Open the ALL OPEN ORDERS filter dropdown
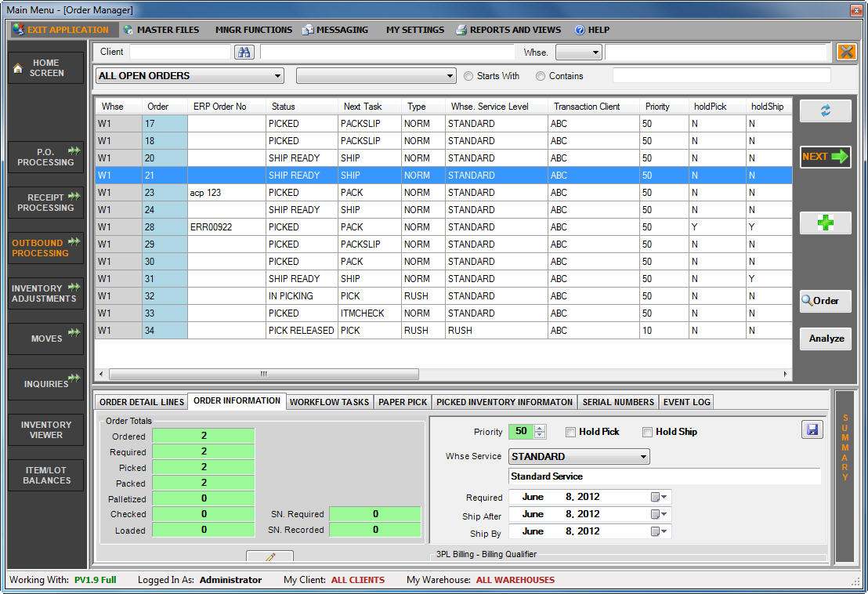868x594 pixels. [276, 76]
